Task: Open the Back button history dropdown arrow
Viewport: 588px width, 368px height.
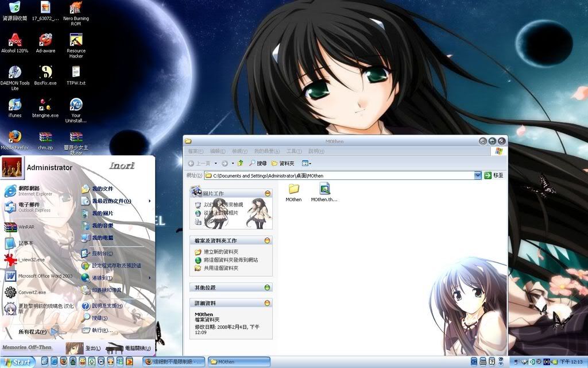Action: pos(216,163)
